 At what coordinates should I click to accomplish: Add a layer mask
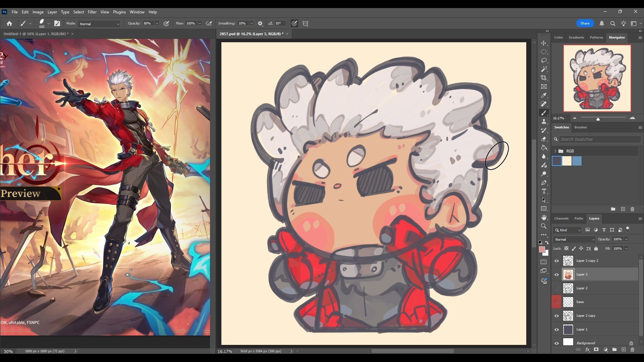[x=596, y=350]
